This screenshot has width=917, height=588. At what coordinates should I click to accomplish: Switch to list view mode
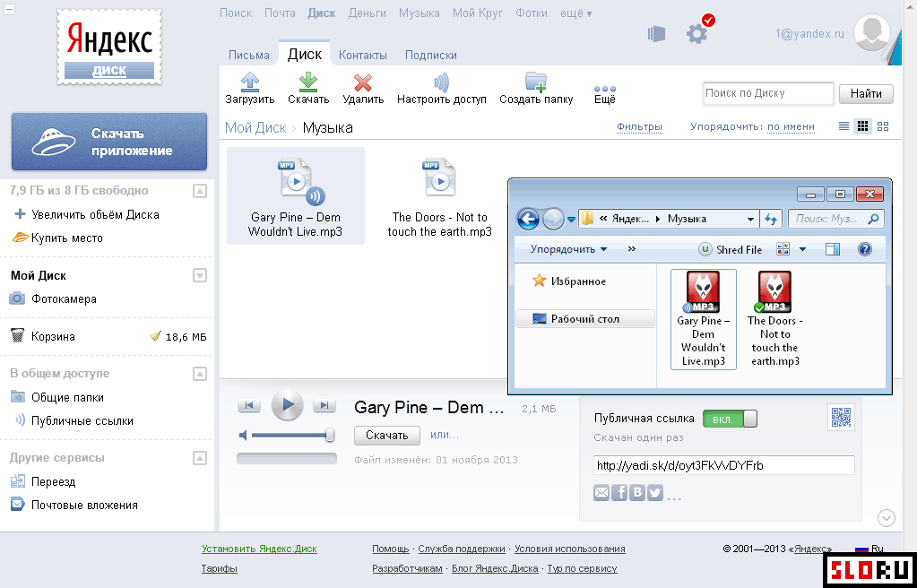[843, 126]
